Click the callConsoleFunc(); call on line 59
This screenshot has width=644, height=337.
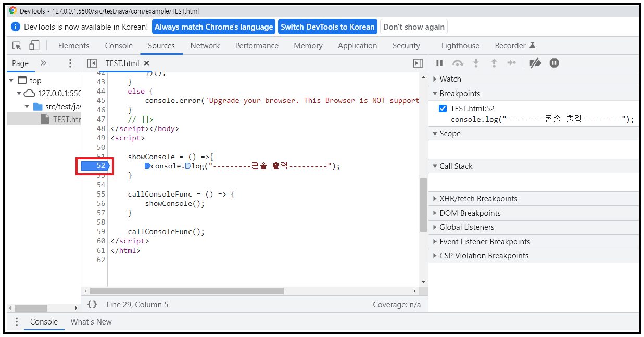point(166,231)
